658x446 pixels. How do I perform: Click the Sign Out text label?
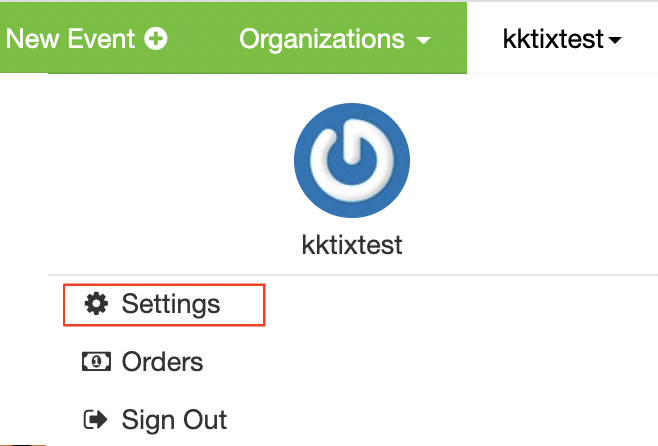tap(174, 420)
